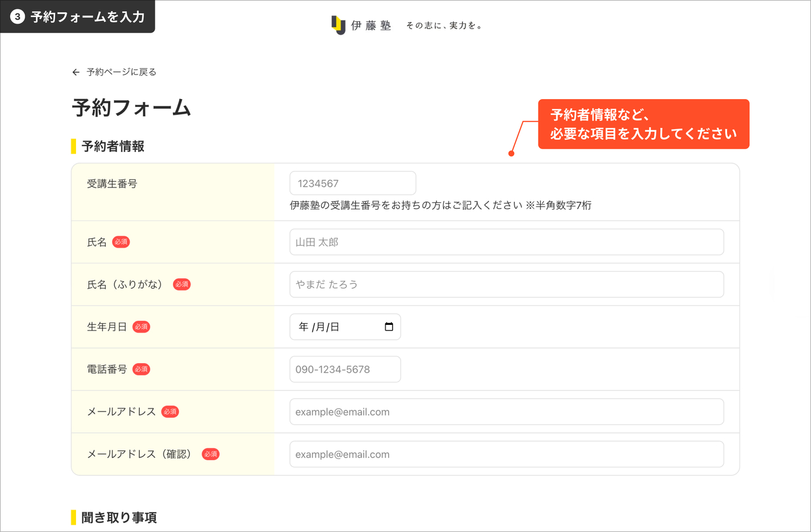Click the 氏名 field with 山田 太郎 placeholder
Viewport: 811px width, 532px height.
pos(506,242)
